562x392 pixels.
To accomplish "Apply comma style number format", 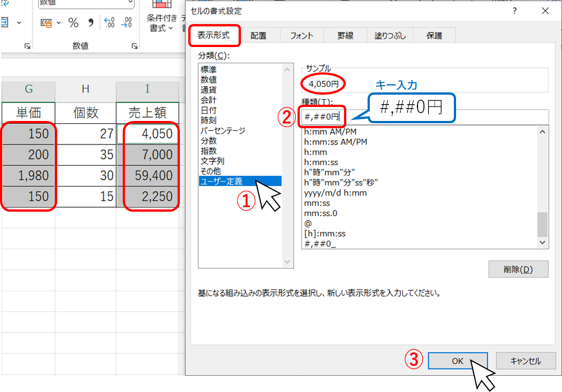I will [x=91, y=23].
